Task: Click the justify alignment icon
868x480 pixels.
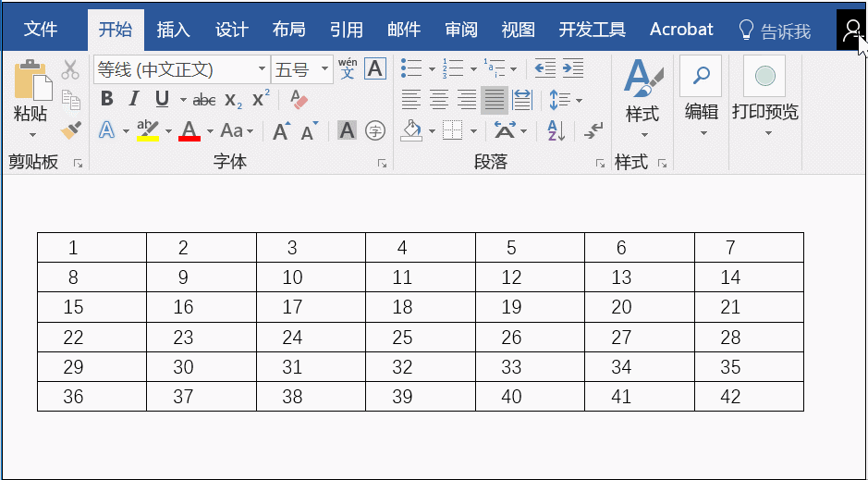Action: click(495, 100)
